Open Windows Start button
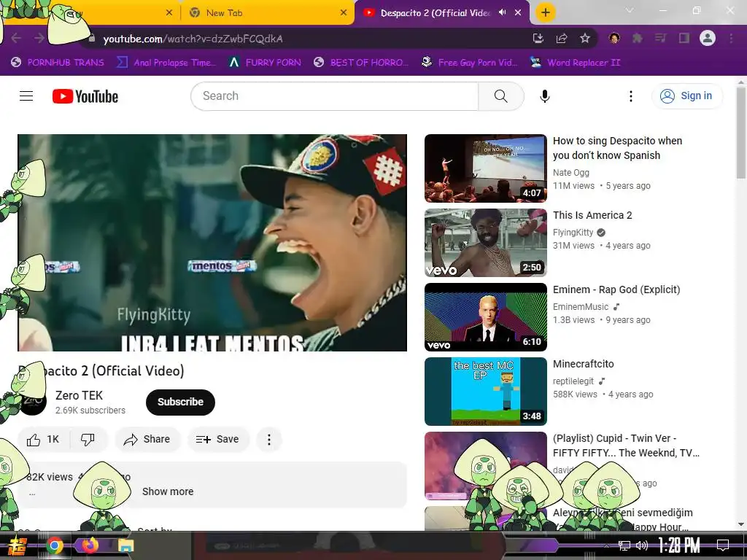 coord(18,545)
